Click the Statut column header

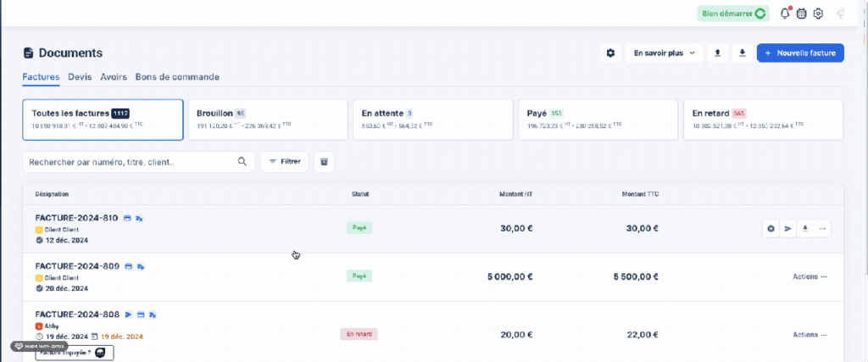tap(360, 194)
